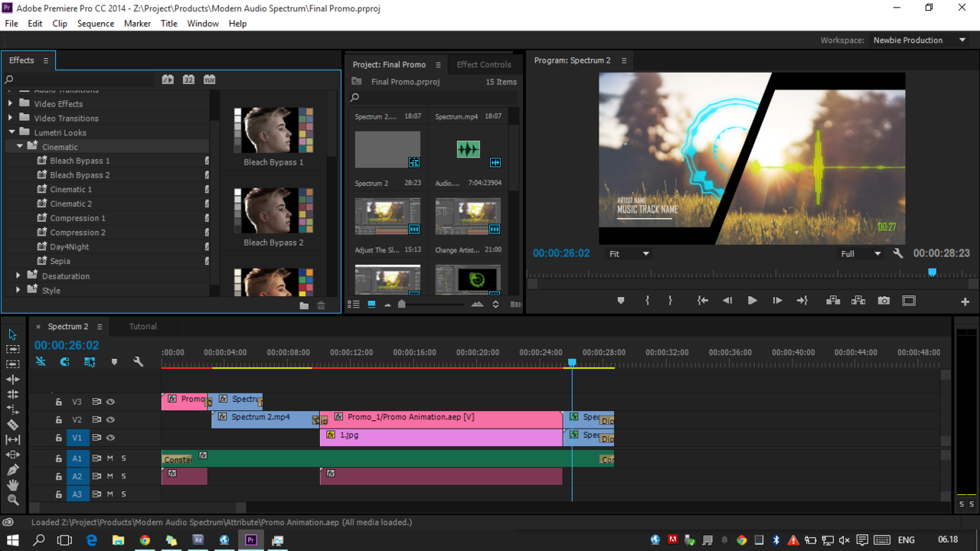Screen dimensions: 980x551
Task: Go to Out point
Action: pos(802,301)
